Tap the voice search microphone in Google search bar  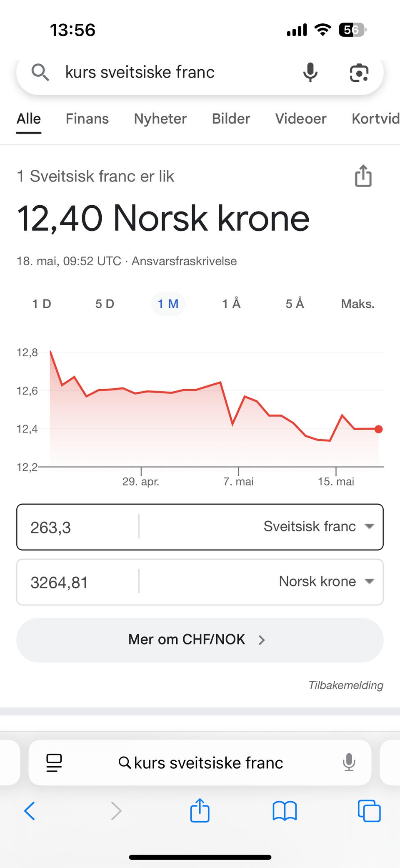[x=310, y=73]
